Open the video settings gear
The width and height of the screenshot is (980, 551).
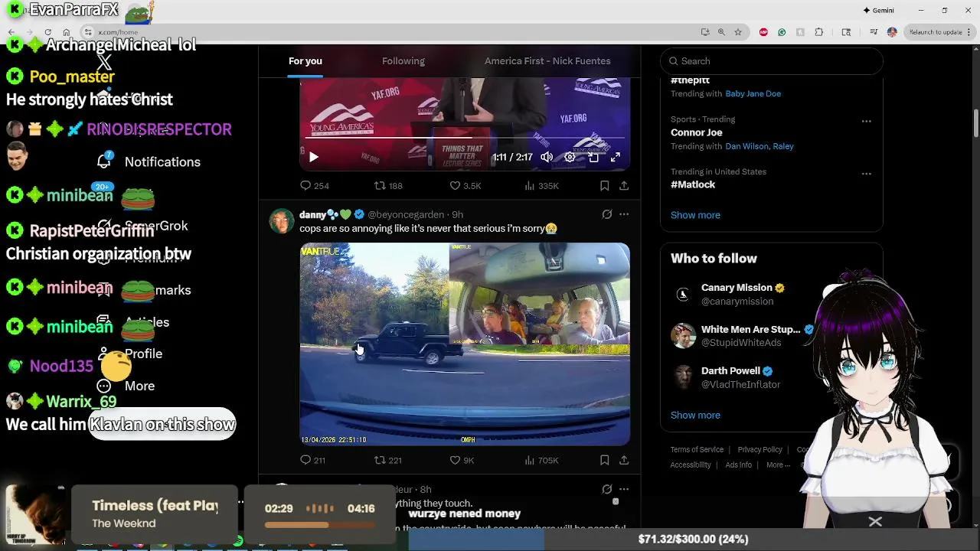pos(570,157)
